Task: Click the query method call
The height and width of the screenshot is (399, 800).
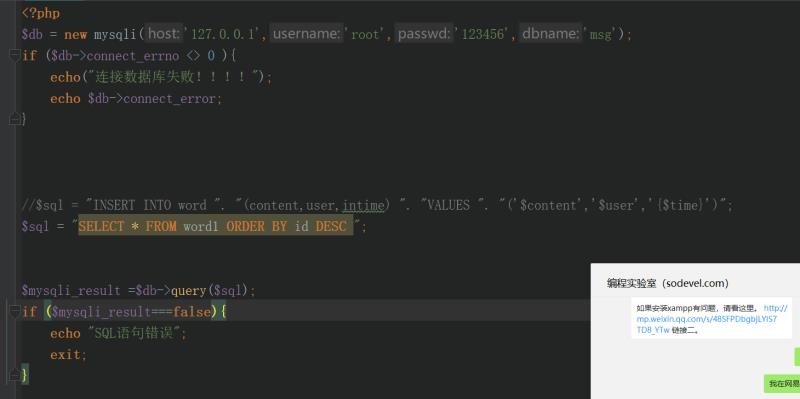Action: pos(188,290)
